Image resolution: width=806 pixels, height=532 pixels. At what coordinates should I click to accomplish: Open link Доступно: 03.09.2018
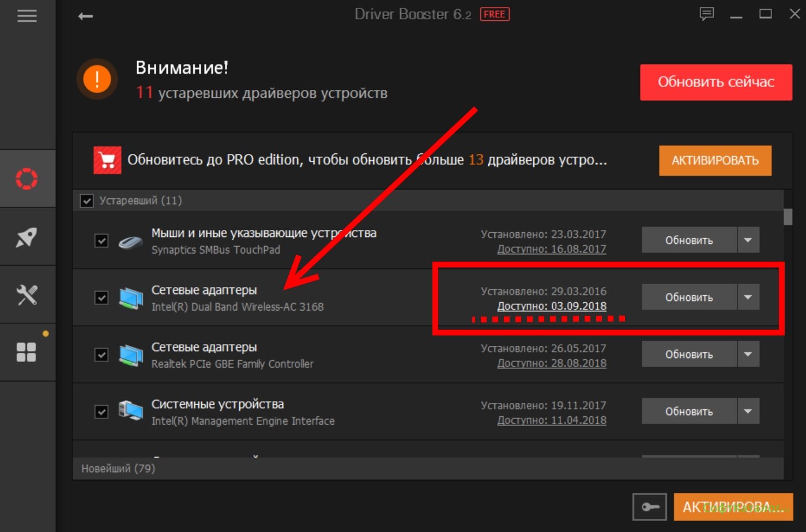(552, 306)
